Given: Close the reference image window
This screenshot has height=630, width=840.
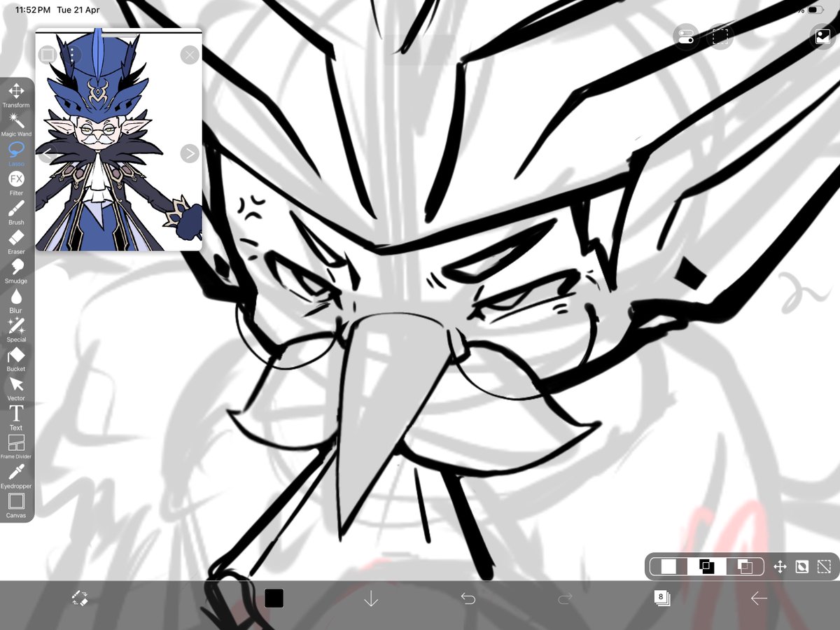Looking at the screenshot, I should [x=190, y=55].
